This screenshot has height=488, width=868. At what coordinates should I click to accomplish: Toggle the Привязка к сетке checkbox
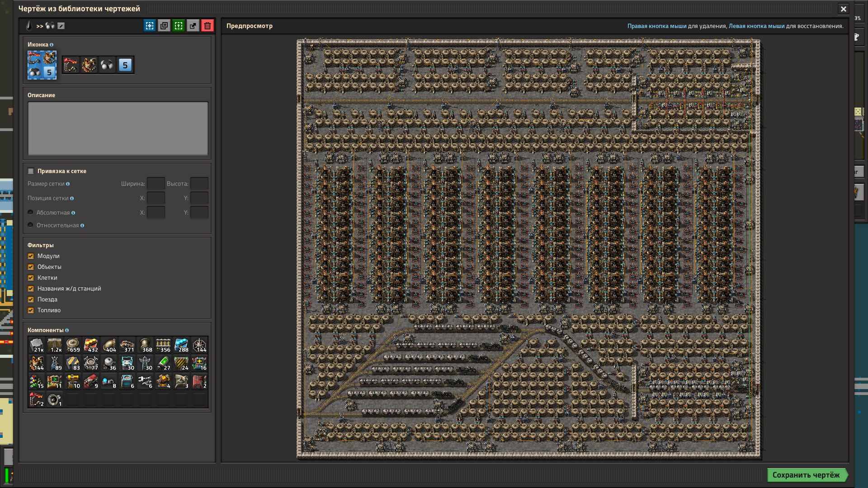coord(31,171)
